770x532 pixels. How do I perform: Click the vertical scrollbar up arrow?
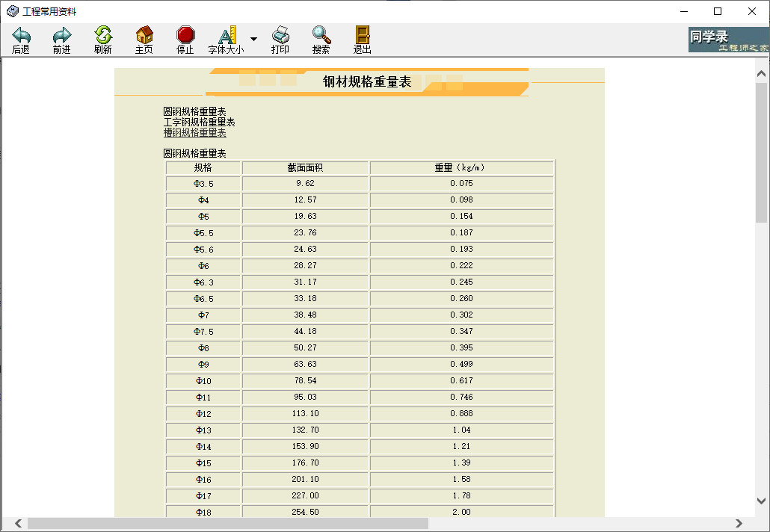coord(761,72)
